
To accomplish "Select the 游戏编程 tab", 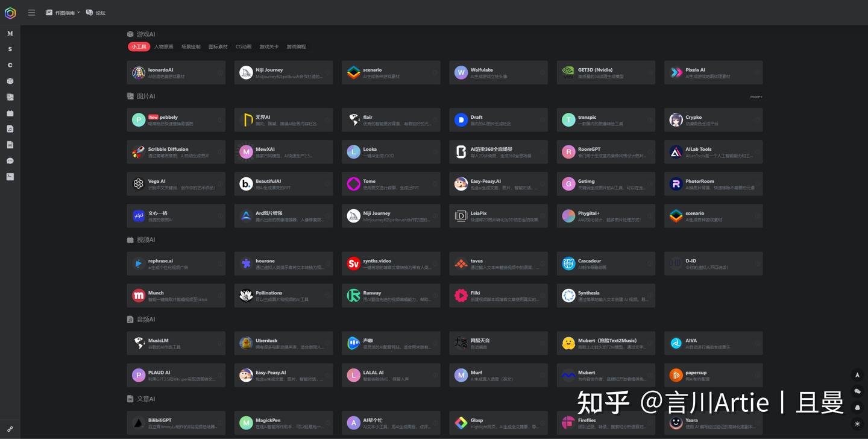I will coord(296,46).
